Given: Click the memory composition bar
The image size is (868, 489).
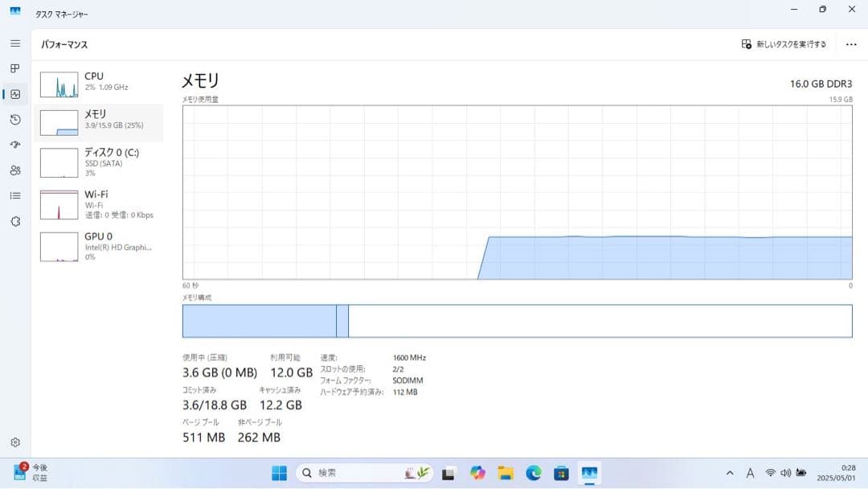Looking at the screenshot, I should pyautogui.click(x=514, y=320).
